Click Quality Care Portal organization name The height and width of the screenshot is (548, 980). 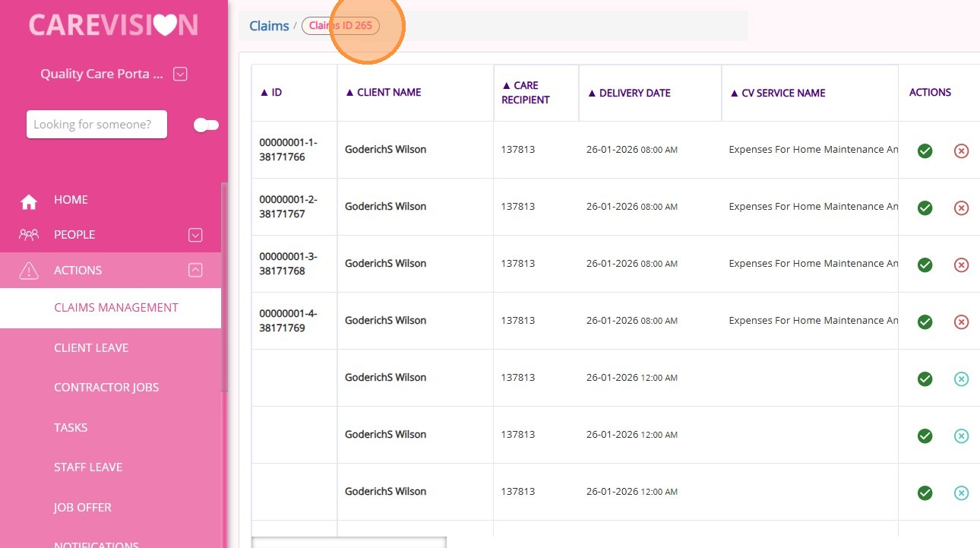[x=102, y=74]
